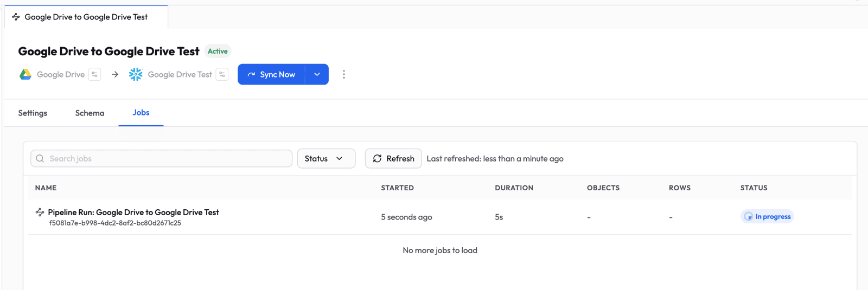The image size is (868, 290).
Task: Click the pipeline run icon in the job row
Action: tap(40, 212)
